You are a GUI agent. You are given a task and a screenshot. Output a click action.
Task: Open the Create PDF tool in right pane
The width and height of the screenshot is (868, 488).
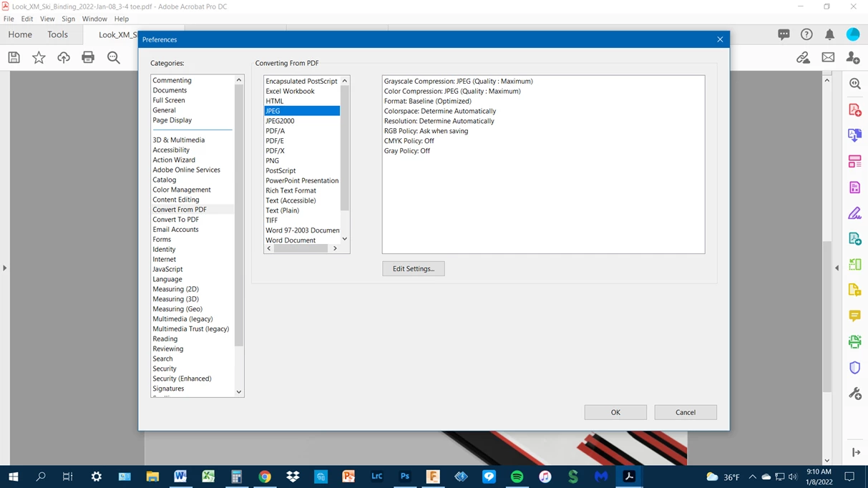tap(854, 110)
